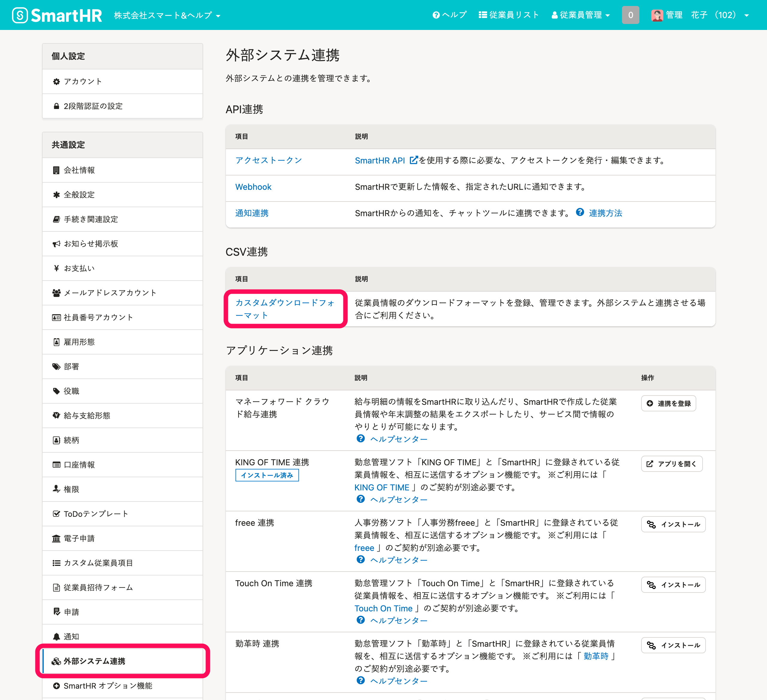767x700 pixels.
Task: Expand the company name dropdown in header
Action: 167,16
